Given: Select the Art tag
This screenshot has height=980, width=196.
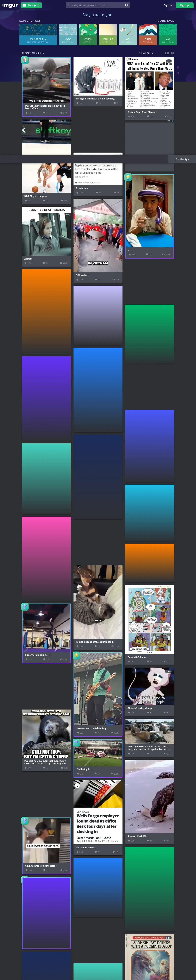Looking at the screenshot, I should click(x=128, y=35).
